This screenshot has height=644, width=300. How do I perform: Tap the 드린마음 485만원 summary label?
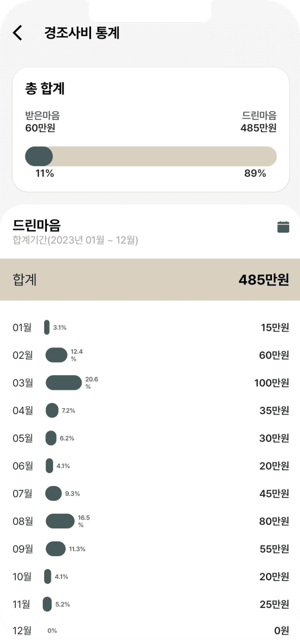(x=259, y=121)
